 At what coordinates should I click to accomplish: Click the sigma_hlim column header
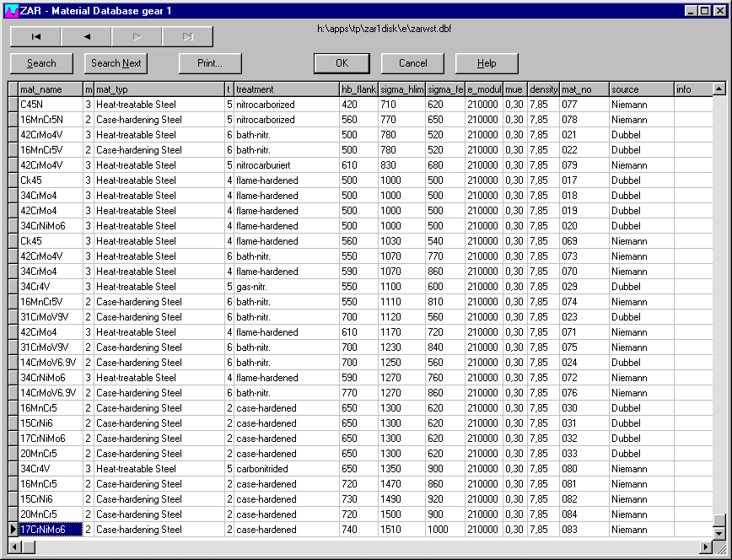[x=401, y=89]
